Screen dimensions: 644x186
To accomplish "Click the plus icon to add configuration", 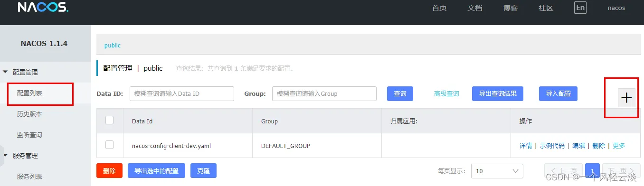I will pyautogui.click(x=627, y=98).
